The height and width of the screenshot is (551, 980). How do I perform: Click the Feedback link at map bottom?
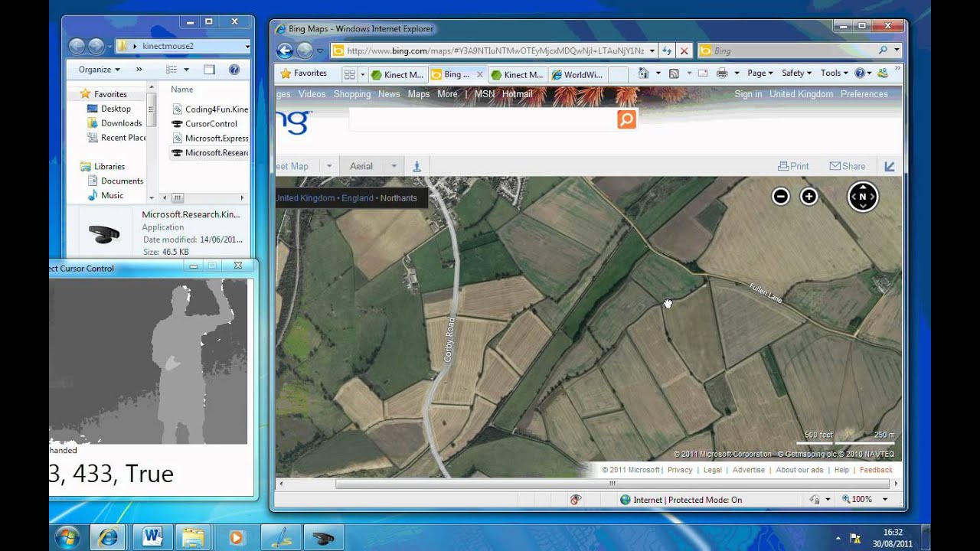click(x=876, y=470)
